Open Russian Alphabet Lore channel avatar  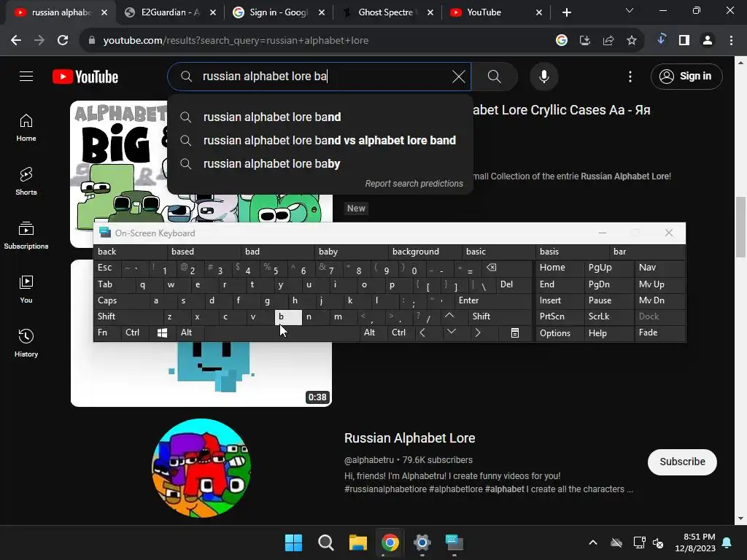coord(201,468)
